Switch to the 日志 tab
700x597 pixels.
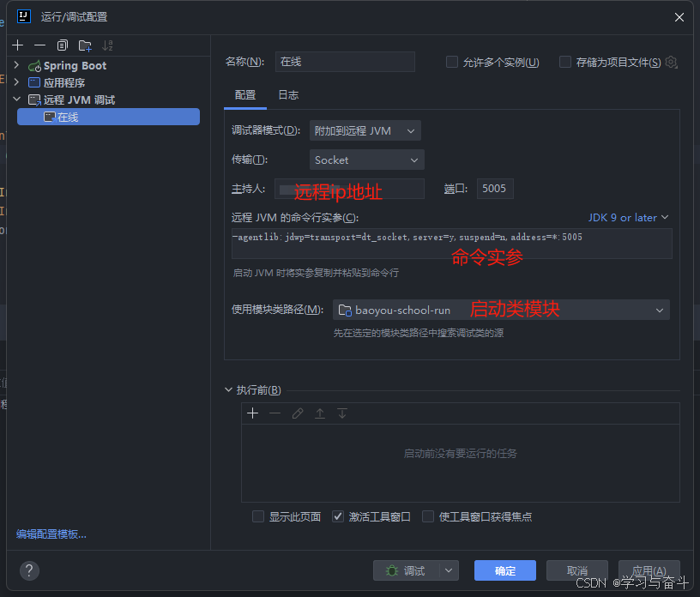click(x=287, y=95)
